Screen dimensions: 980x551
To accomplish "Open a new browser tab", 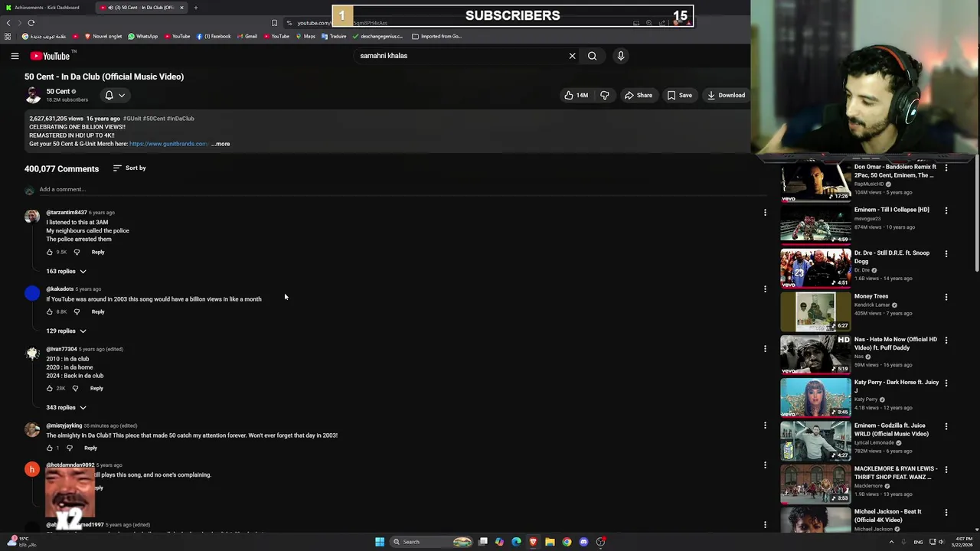I will 195,8.
